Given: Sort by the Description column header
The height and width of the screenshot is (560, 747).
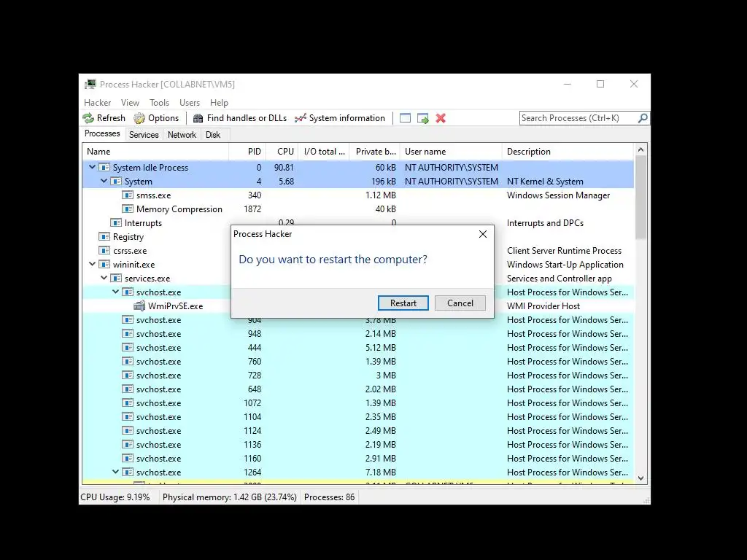Looking at the screenshot, I should (x=568, y=152).
